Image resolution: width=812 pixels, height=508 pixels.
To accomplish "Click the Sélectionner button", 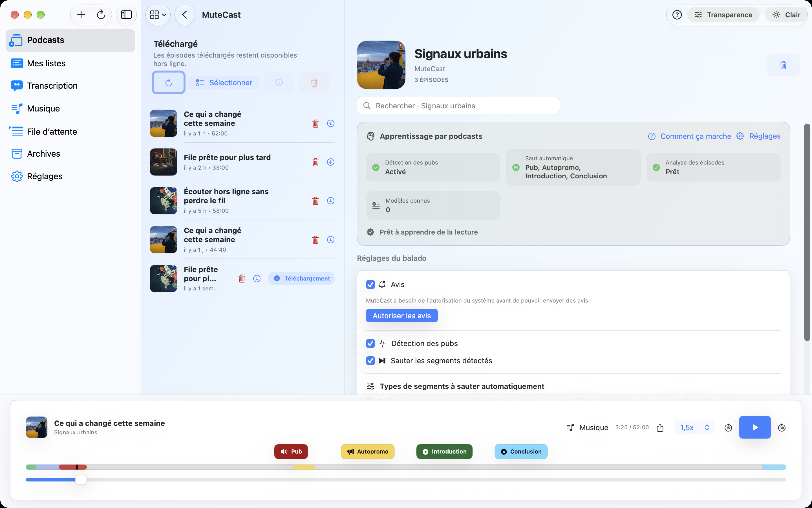I will point(224,83).
